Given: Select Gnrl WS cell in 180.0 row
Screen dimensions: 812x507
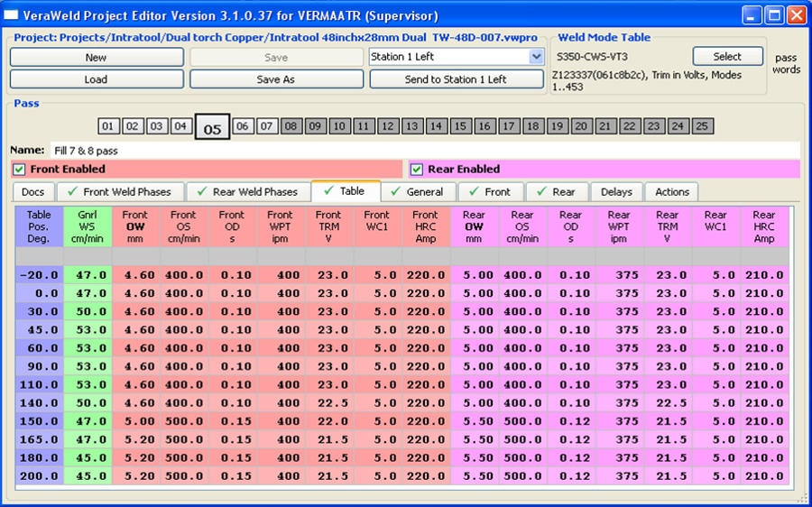Looking at the screenshot, I should point(88,457).
